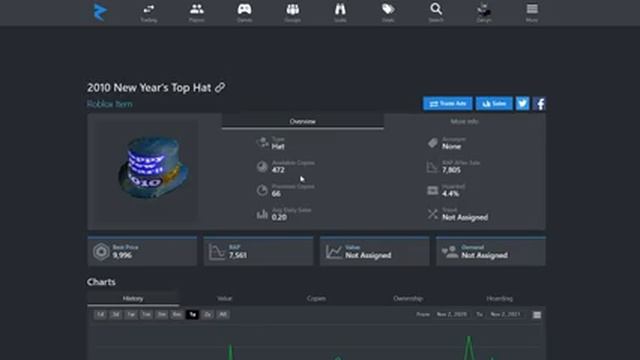Viewport: 640px width, 360px height.
Task: Select the All chart range button
Action: point(223,314)
